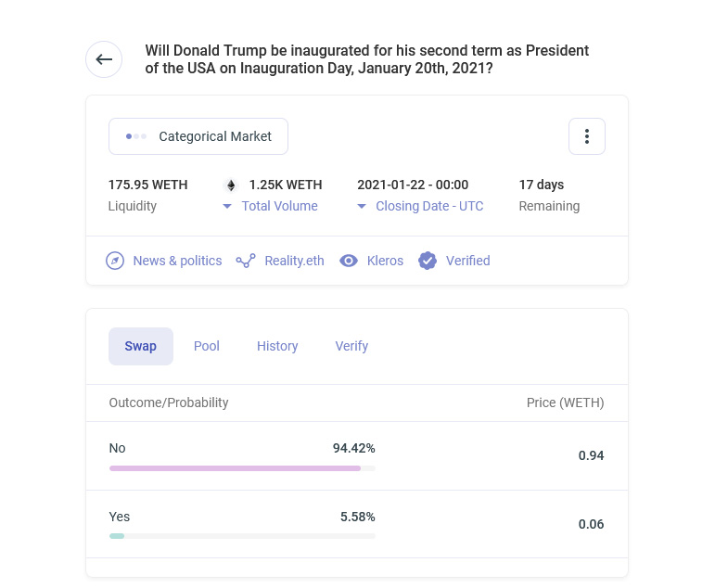Screen dimensions: 728x588
Task: Click the back arrow button
Action: point(104,59)
